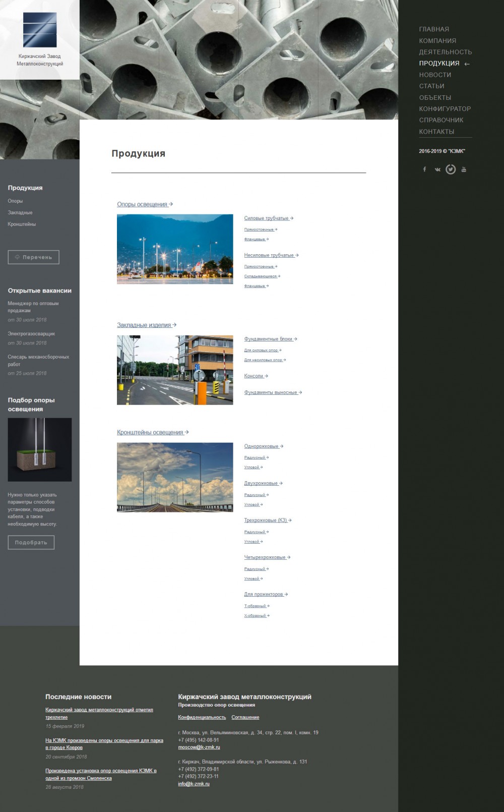Open Х-образный link
504x812 pixels.
click(257, 616)
